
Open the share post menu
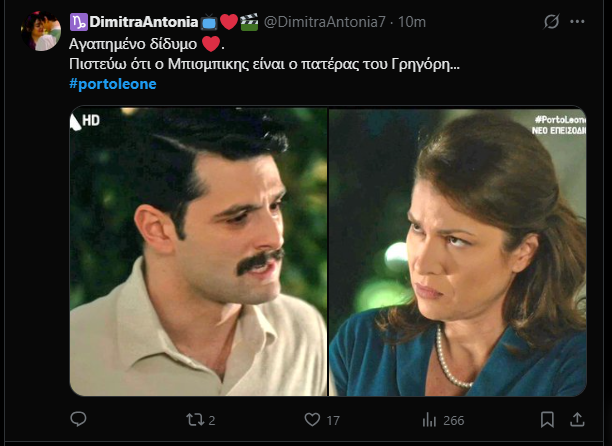tap(579, 419)
